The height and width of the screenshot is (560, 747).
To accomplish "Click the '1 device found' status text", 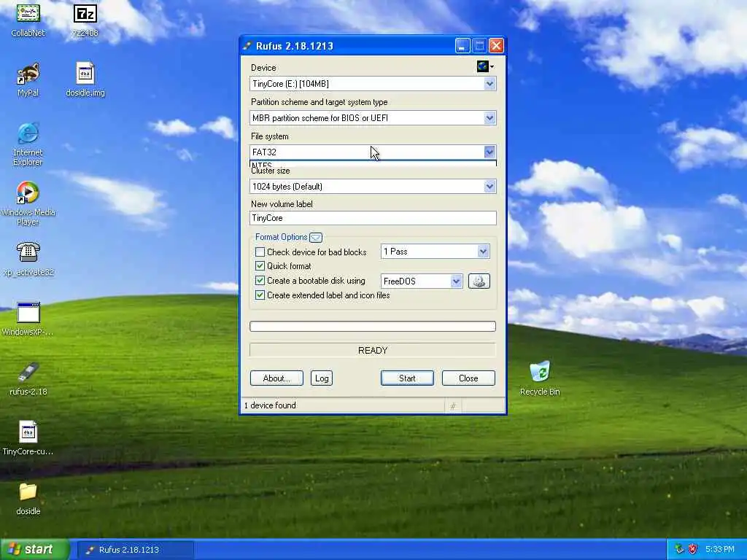I will click(270, 405).
